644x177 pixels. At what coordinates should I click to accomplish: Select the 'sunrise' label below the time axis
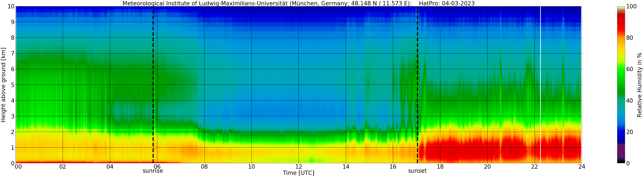point(153,171)
